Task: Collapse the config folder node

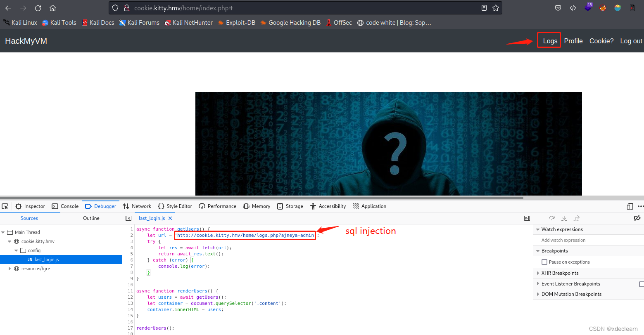Action: pos(17,250)
